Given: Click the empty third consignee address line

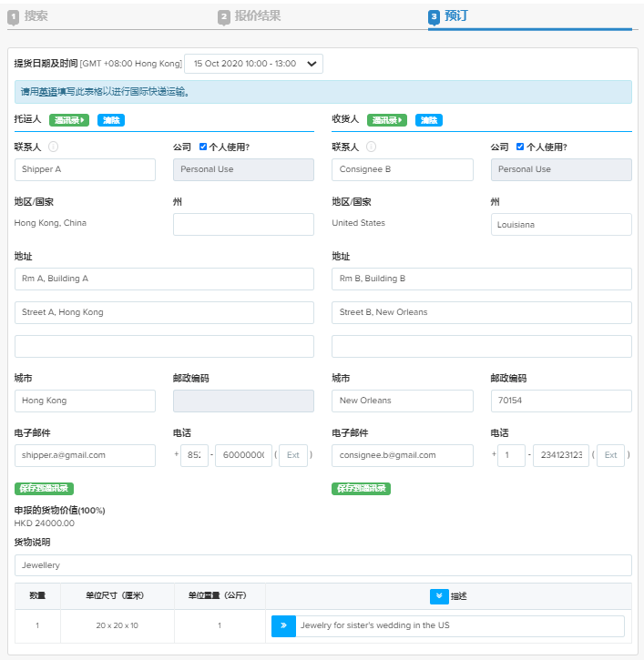Looking at the screenshot, I should click(x=482, y=347).
